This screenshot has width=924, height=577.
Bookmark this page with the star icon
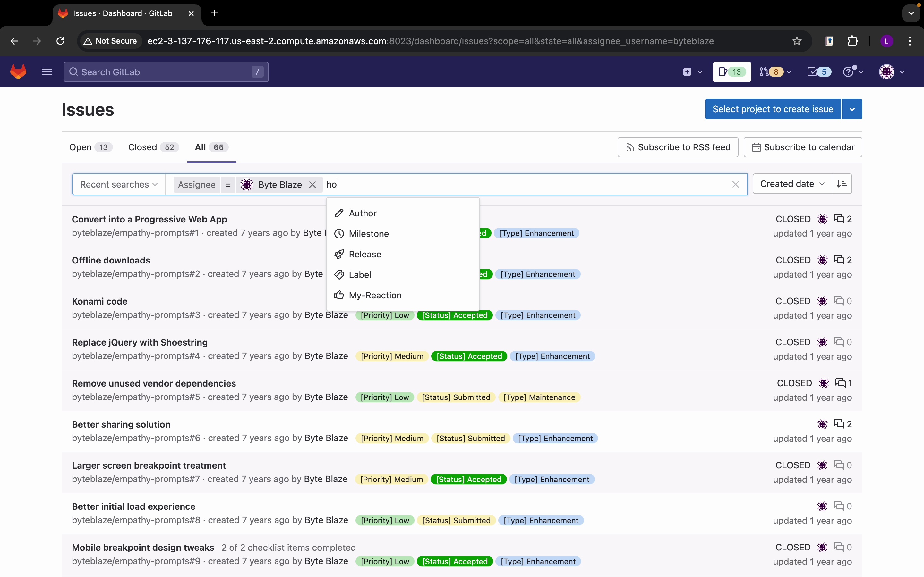click(x=797, y=41)
